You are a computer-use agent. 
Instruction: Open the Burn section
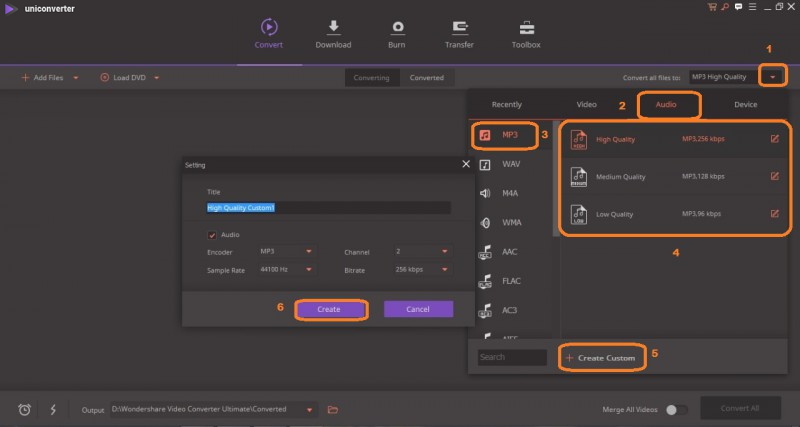click(x=396, y=34)
